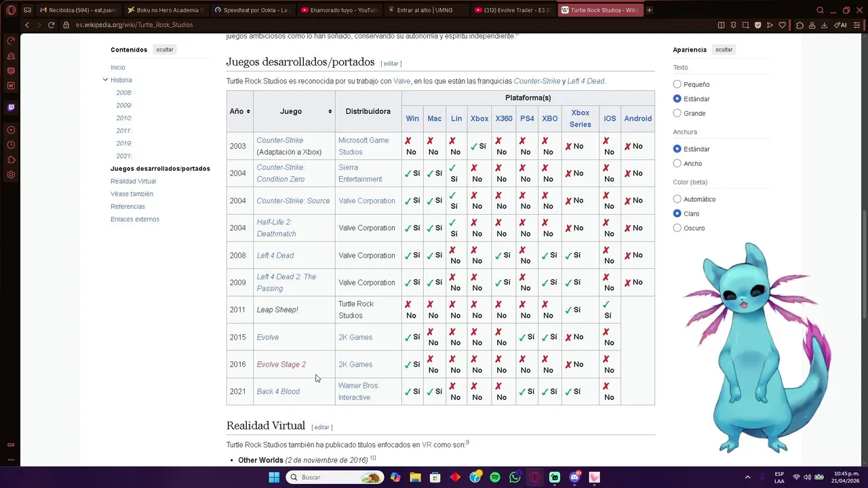Open the Xbox Series column header link

(x=580, y=119)
